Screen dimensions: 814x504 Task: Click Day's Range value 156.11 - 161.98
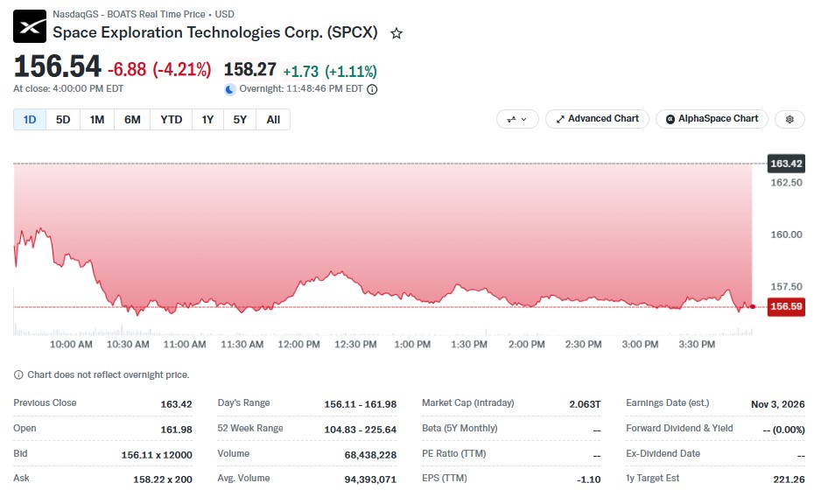(361, 404)
